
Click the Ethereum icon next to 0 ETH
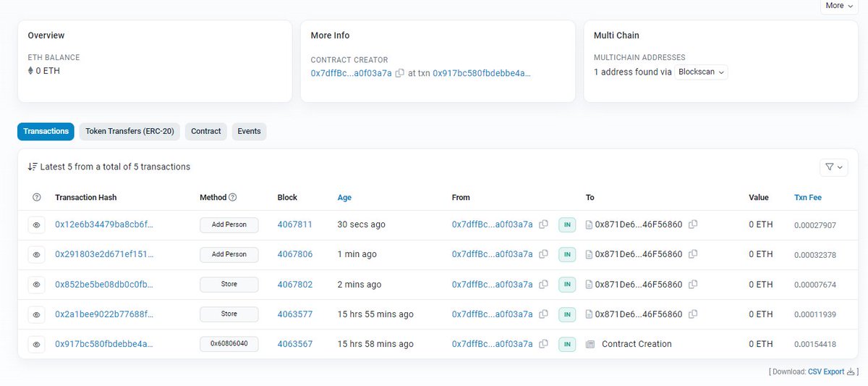(x=30, y=71)
